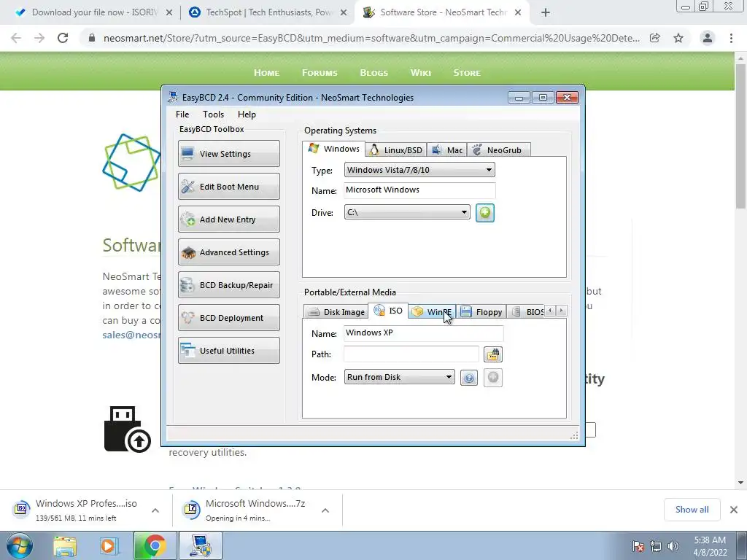Open Store in NeoSmart site navigation
Screen dimensions: 747x560
pyautogui.click(x=467, y=73)
